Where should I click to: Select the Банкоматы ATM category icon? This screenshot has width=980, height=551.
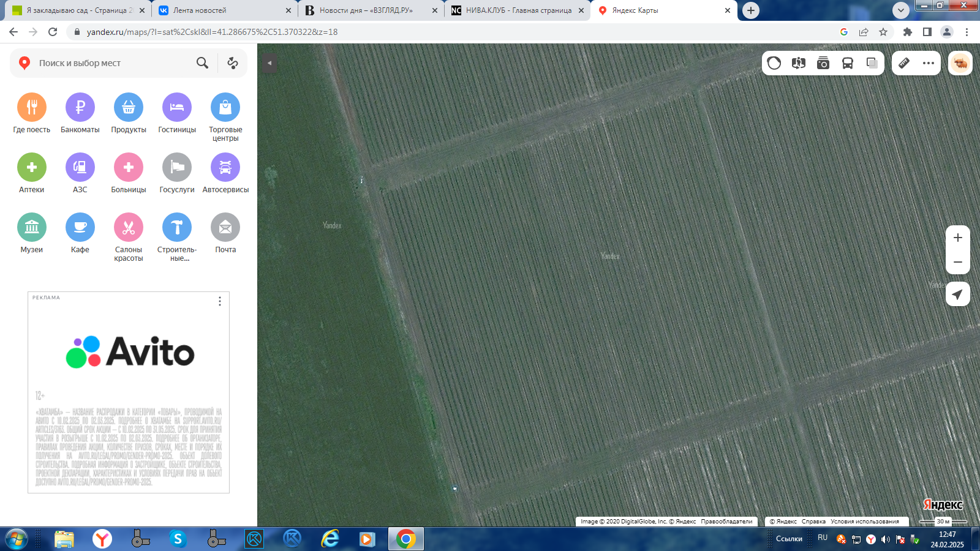(80, 108)
